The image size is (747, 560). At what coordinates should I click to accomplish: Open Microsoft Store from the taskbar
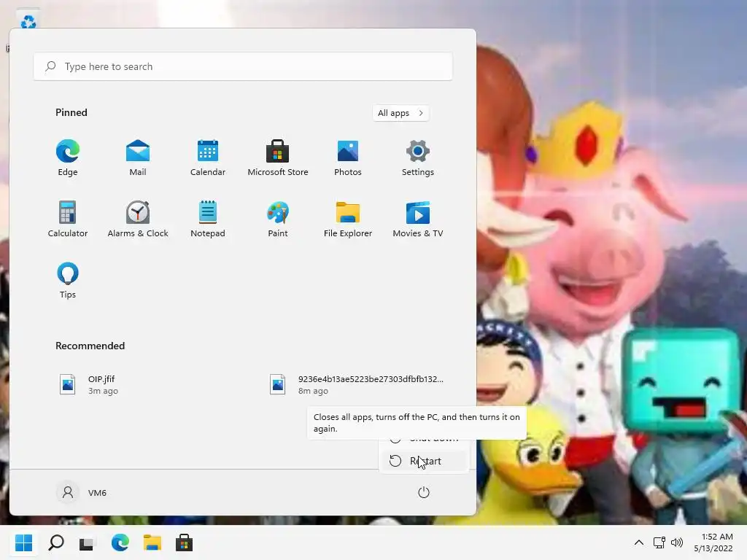point(184,542)
